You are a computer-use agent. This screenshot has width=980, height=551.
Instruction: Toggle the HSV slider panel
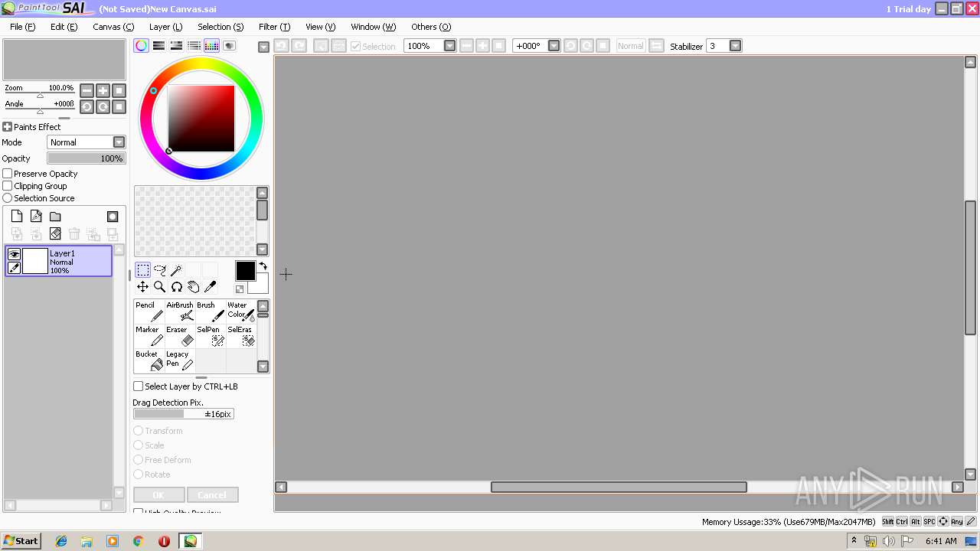pos(177,46)
